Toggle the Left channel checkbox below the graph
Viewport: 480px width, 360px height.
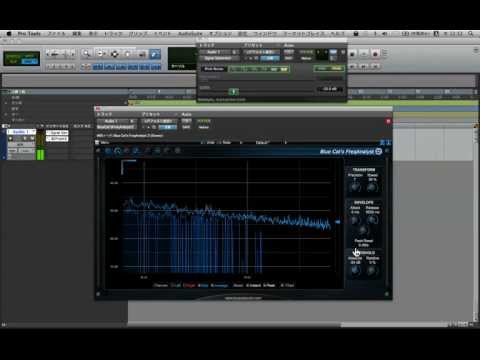(176, 285)
